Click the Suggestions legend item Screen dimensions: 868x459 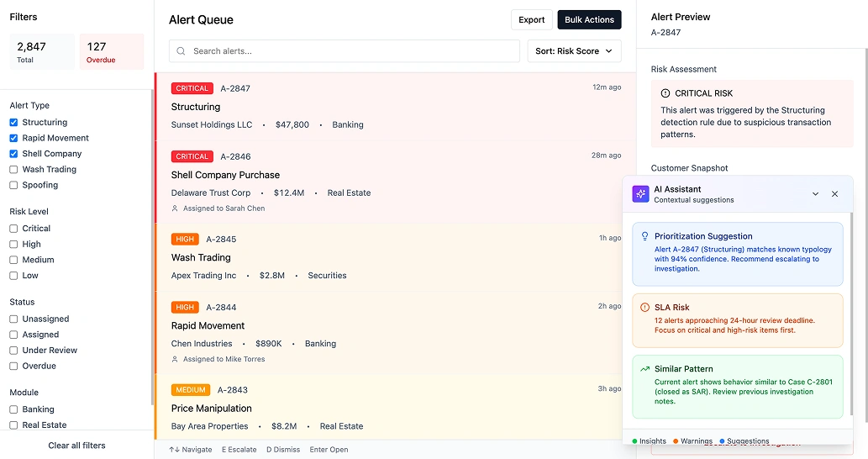click(744, 441)
